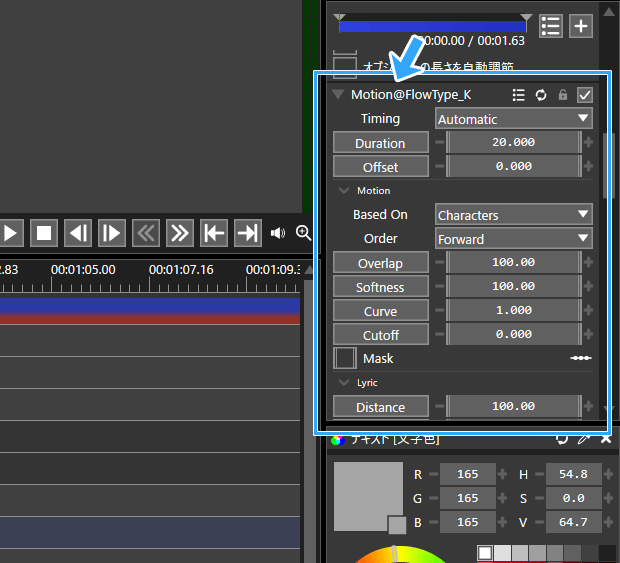
Task: Click the Curve value field 1.000
Action: [x=514, y=311]
